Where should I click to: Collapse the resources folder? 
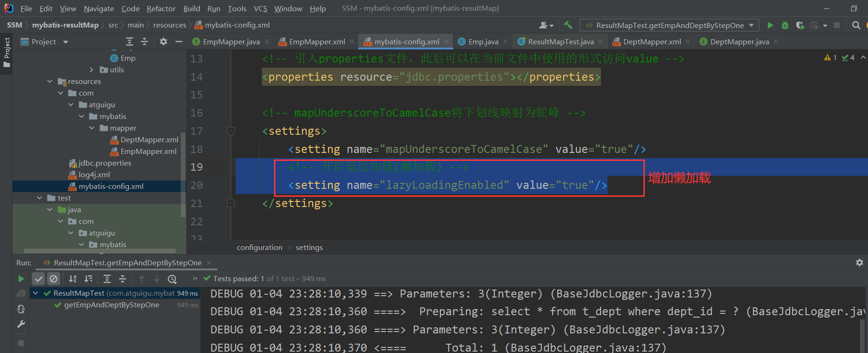(50, 81)
